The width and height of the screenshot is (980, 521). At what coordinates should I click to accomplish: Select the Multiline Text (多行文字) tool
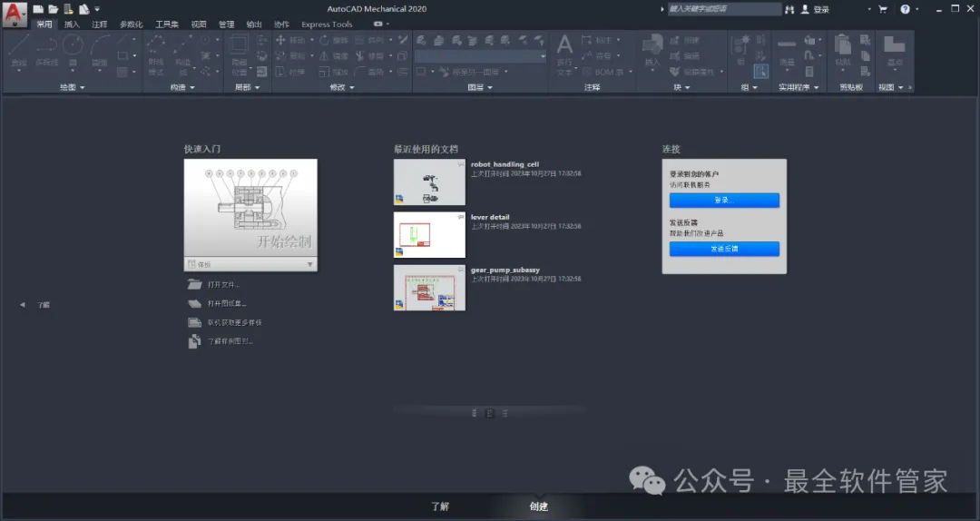tap(564, 55)
